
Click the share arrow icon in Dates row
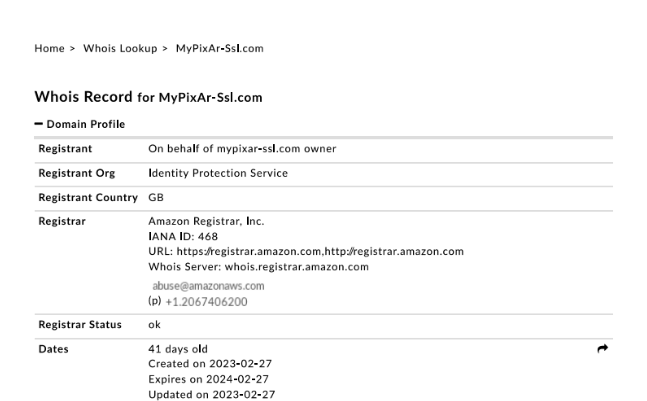(x=602, y=349)
